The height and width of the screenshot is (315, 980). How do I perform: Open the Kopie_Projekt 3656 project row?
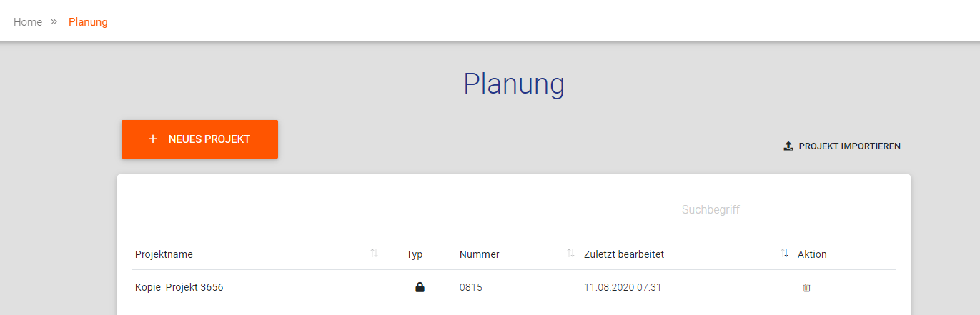(184, 288)
